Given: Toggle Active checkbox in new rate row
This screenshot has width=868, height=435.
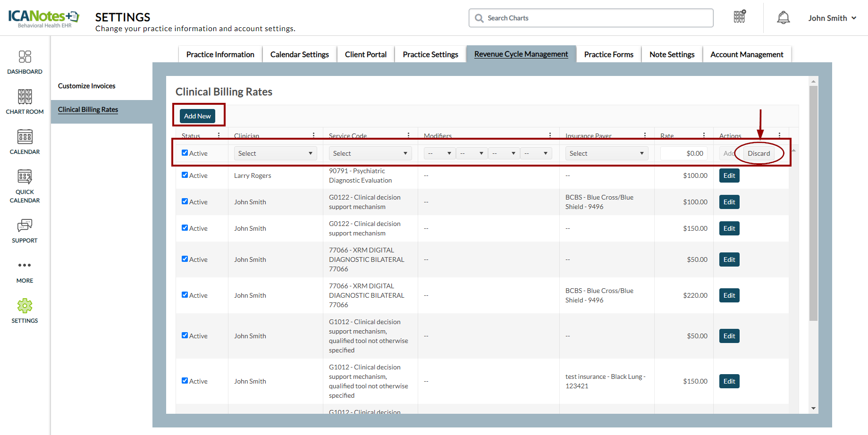Looking at the screenshot, I should [x=185, y=153].
